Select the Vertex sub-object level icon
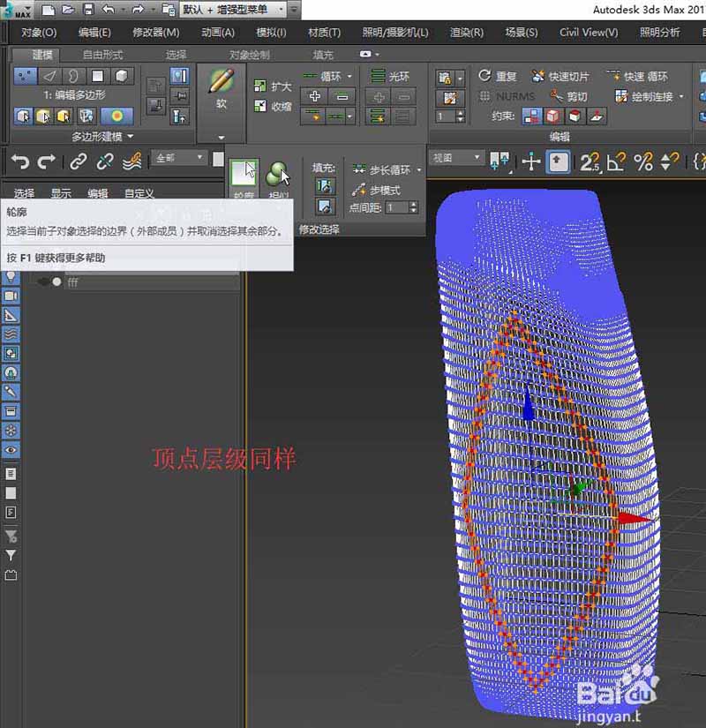This screenshot has width=706, height=728. (x=24, y=77)
